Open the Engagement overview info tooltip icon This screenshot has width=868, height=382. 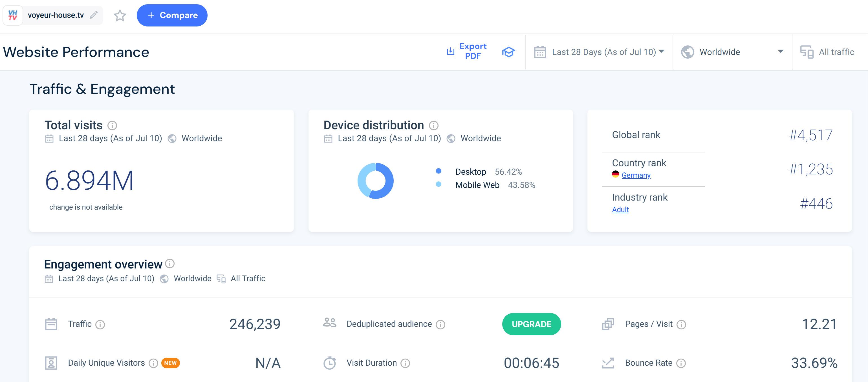(170, 263)
